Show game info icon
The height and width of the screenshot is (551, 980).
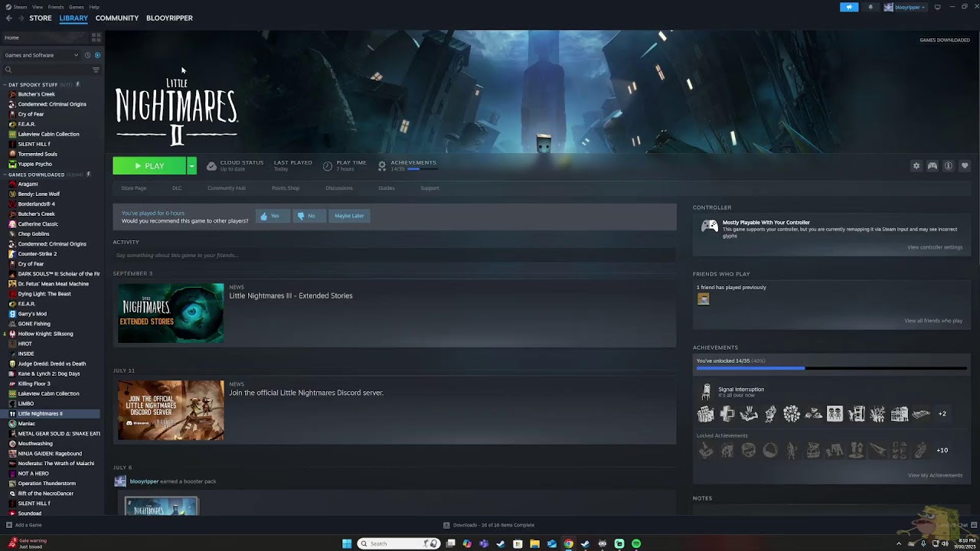(x=949, y=166)
